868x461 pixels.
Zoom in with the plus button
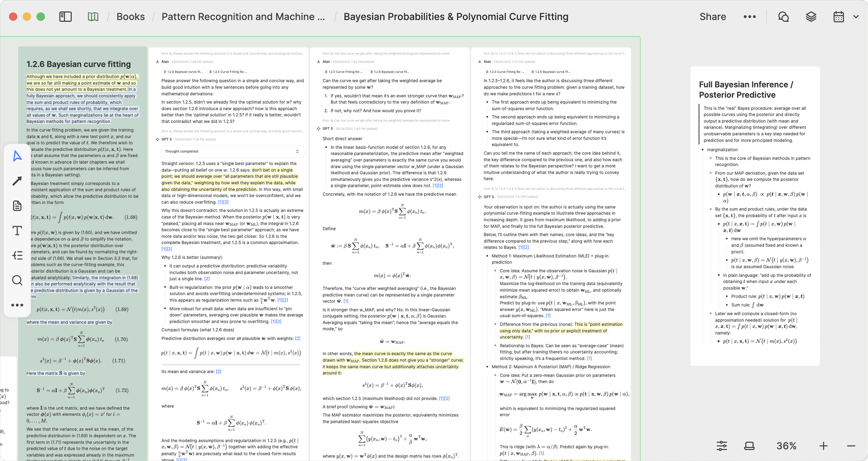click(x=823, y=446)
